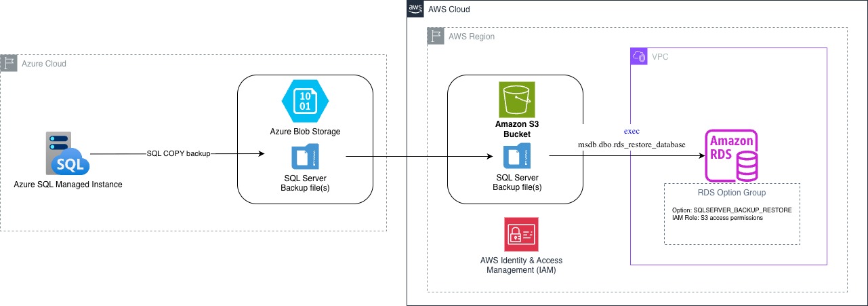Viewport: 868px width, 306px height.
Task: Click the blue 'exec' text
Action: (x=632, y=130)
